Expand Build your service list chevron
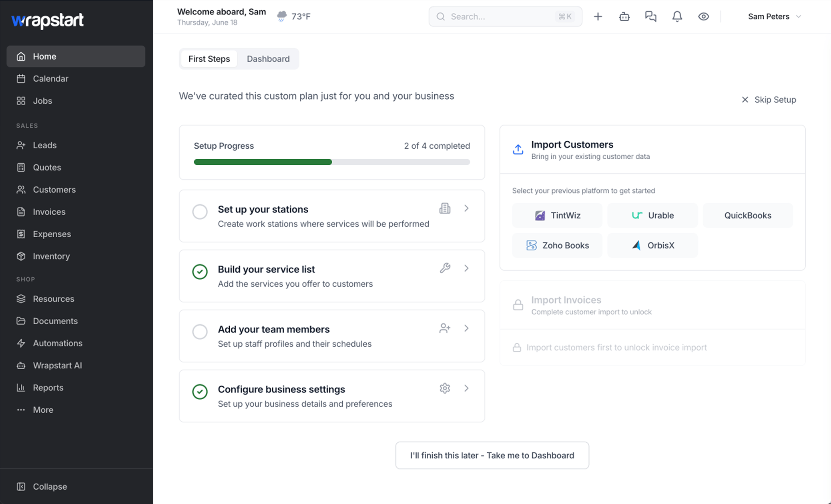The image size is (831, 504). pos(466,268)
